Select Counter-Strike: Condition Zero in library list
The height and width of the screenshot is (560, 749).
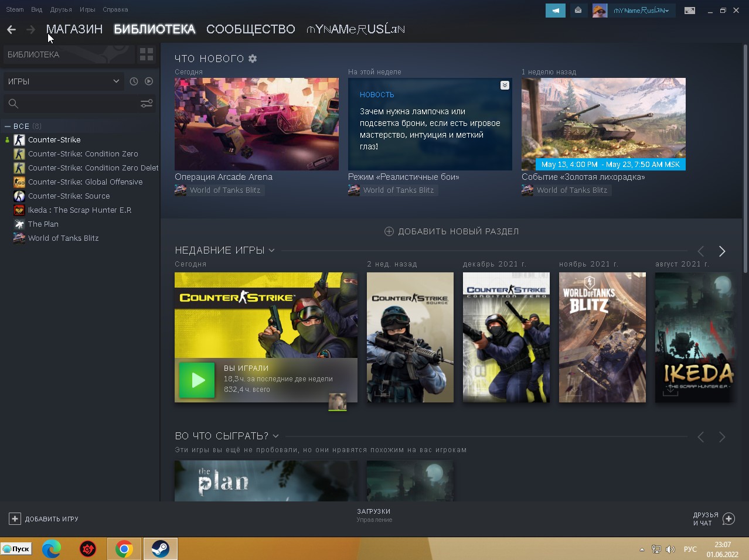tap(83, 154)
